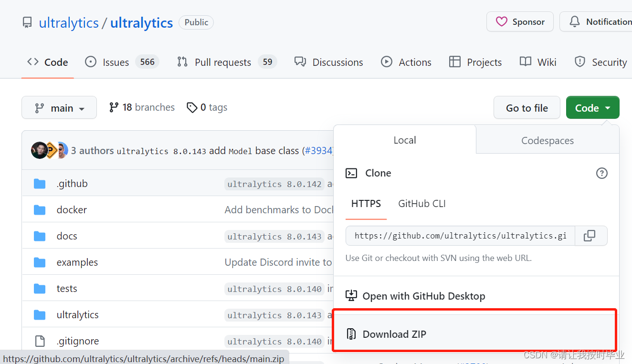Select the HTTPS clone option
This screenshot has height=364, width=632.
pyautogui.click(x=366, y=204)
